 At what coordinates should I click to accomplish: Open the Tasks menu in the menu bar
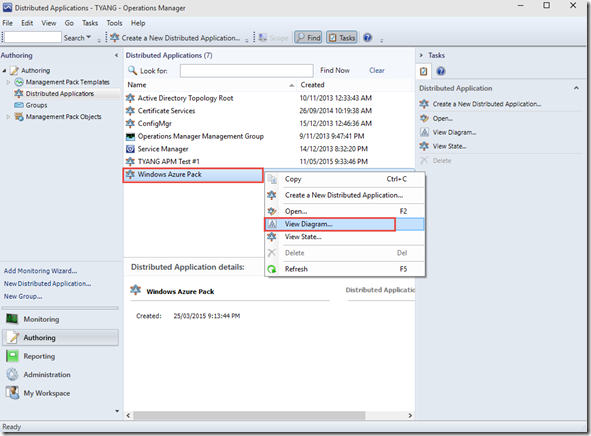[90, 23]
